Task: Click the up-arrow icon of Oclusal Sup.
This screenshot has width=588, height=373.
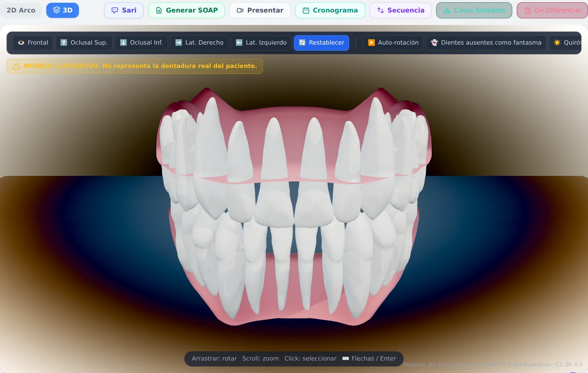Action: (x=64, y=43)
